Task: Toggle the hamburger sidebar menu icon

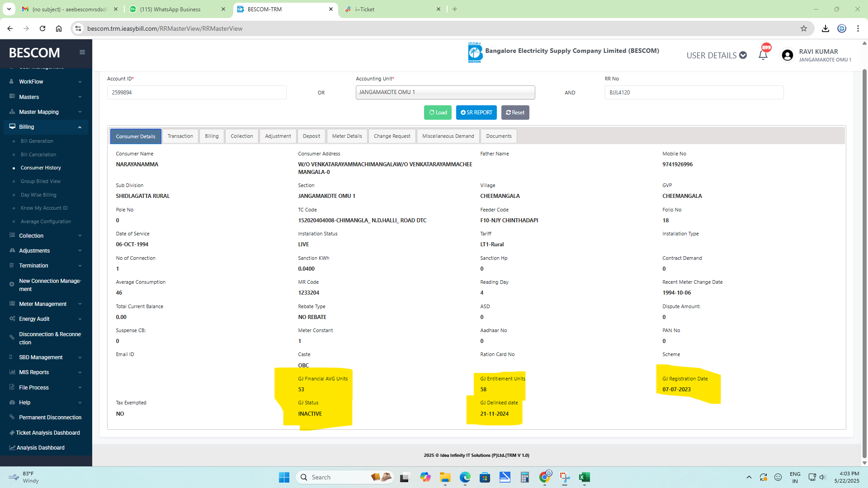Action: pyautogui.click(x=82, y=52)
